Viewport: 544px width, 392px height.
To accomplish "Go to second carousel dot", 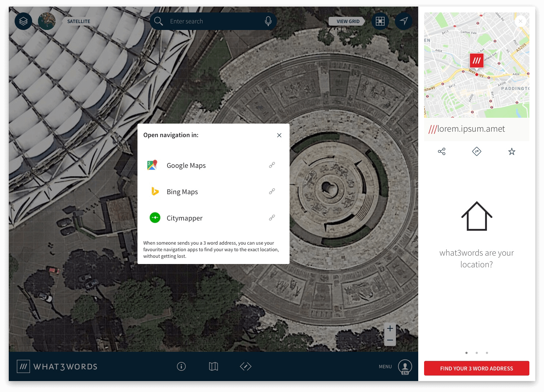I will click(x=477, y=353).
